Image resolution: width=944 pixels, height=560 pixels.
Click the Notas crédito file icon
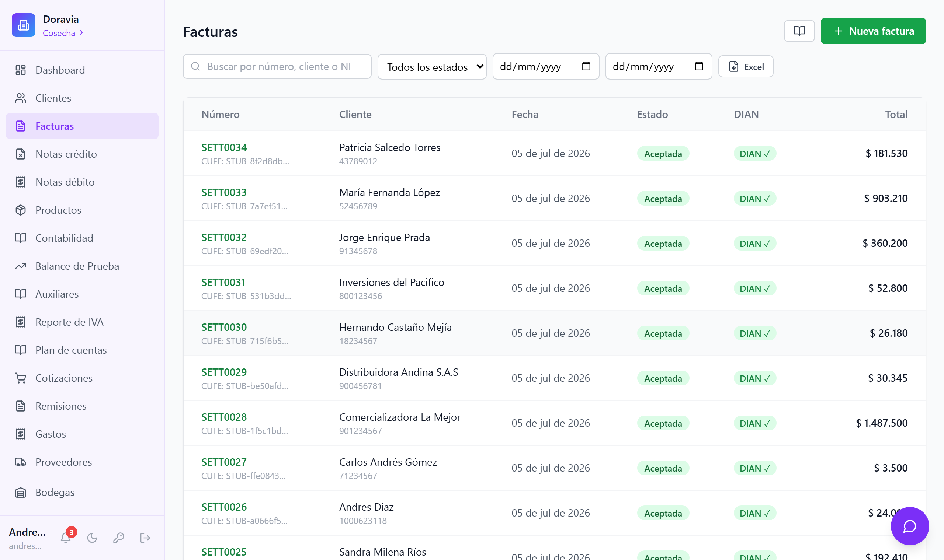21,154
